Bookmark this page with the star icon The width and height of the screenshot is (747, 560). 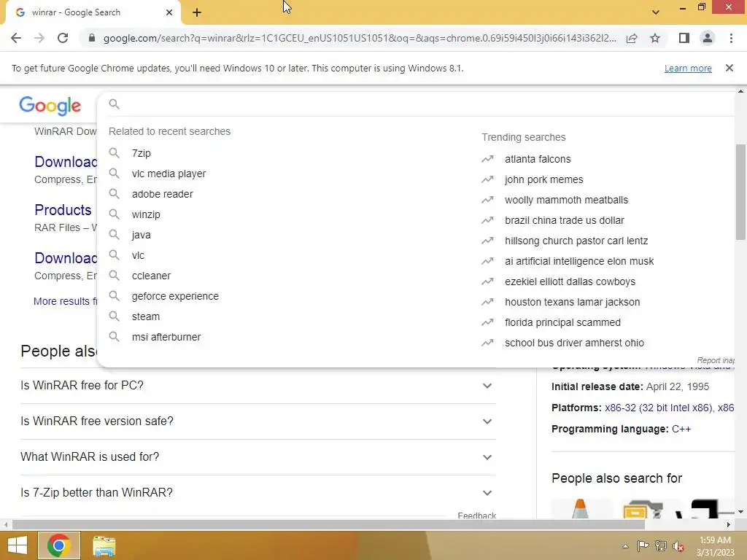pos(655,38)
